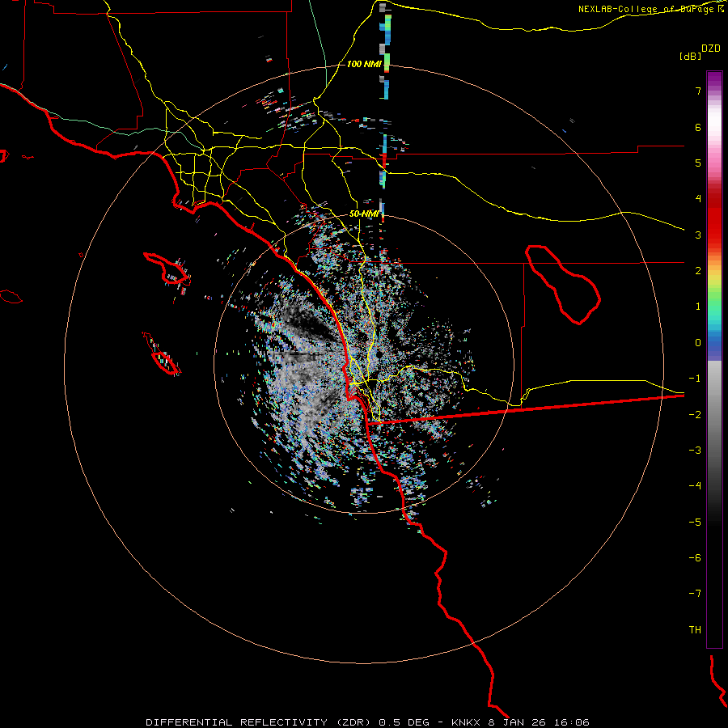Click the [dB] unit label

click(x=691, y=56)
